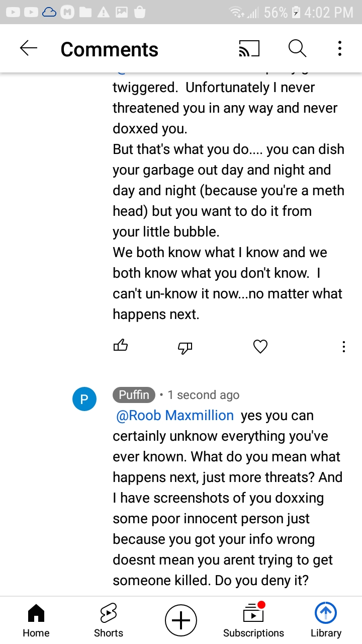Image resolution: width=362 pixels, height=644 pixels.
Task: Open search with the magnifier icon
Action: coord(297,49)
